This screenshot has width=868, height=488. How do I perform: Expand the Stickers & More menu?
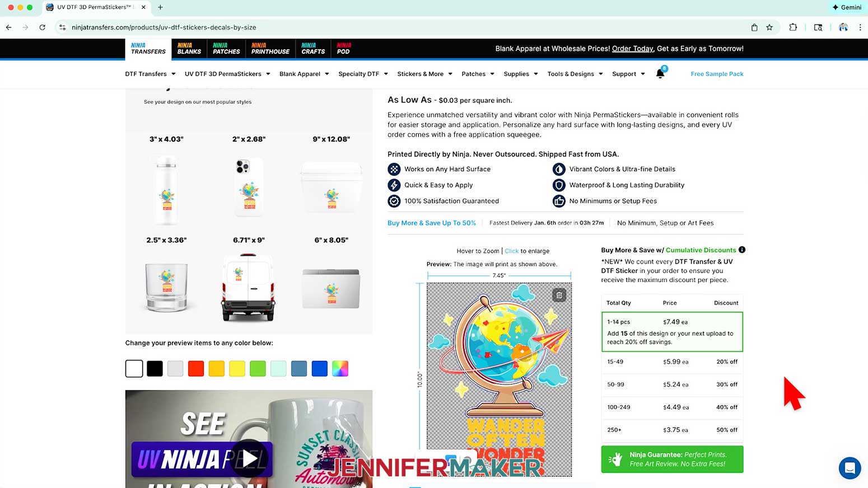coord(424,74)
